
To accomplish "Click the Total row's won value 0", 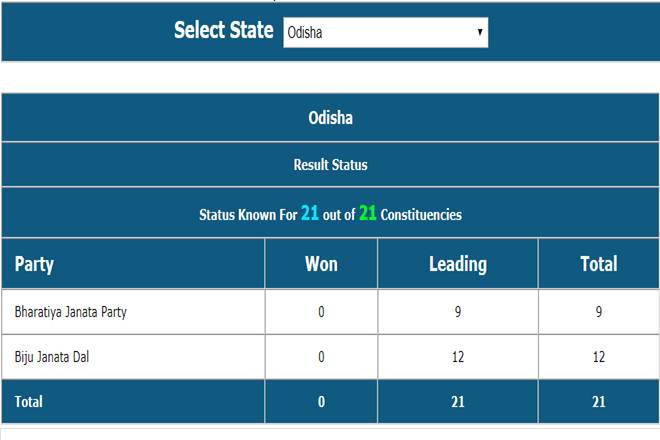I will pyautogui.click(x=321, y=401).
